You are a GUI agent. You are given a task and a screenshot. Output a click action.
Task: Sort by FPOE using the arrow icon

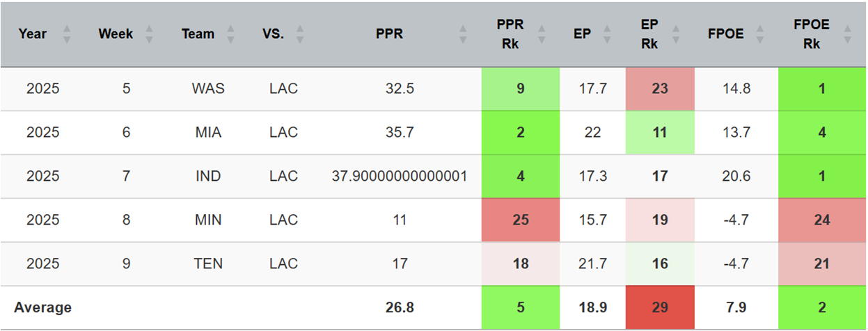[760, 34]
